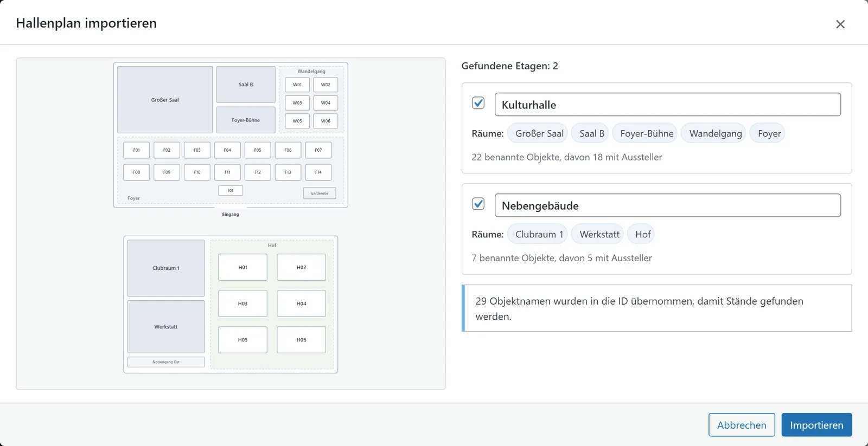
Task: Click stand F07 in the Foyer
Action: pos(318,150)
